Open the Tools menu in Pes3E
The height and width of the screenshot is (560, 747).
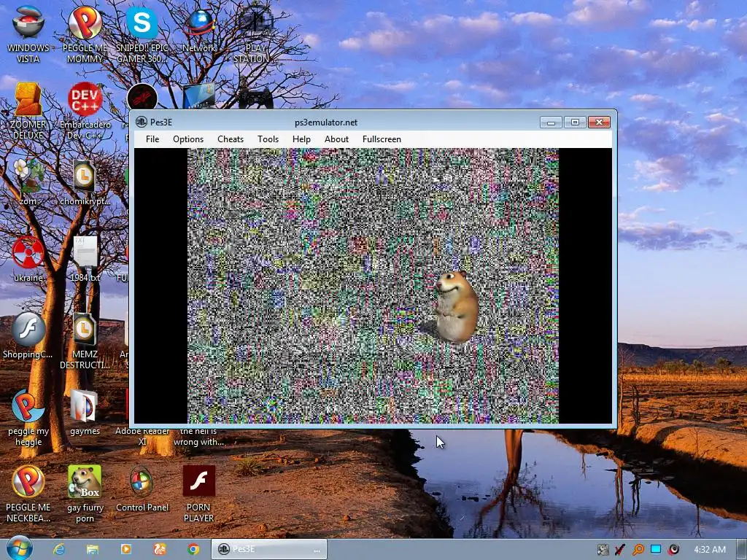(268, 139)
